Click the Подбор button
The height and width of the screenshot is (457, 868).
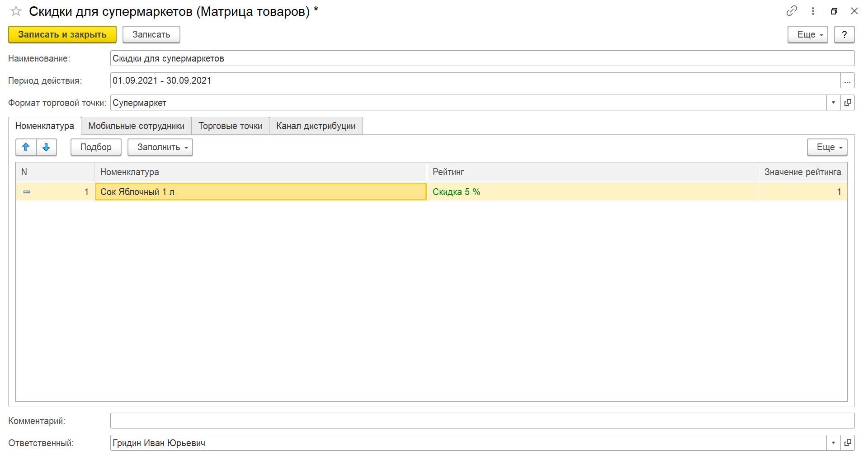(96, 147)
